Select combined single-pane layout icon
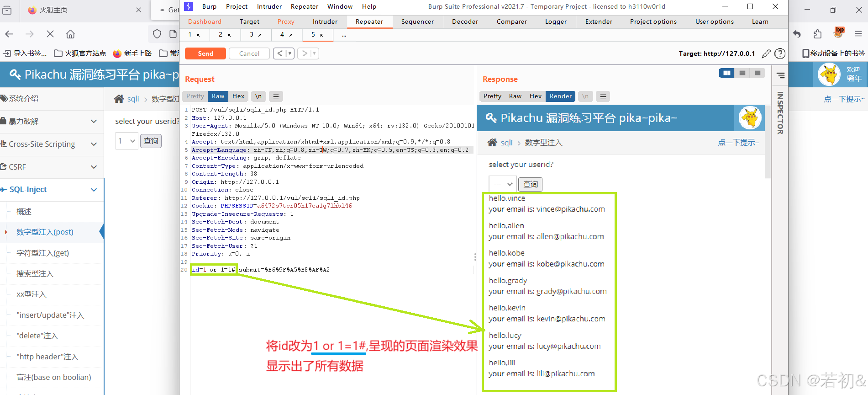The height and width of the screenshot is (395, 868). 758,73
